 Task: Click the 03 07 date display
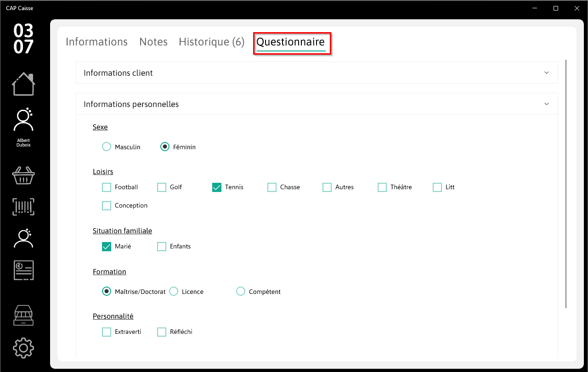(23, 39)
